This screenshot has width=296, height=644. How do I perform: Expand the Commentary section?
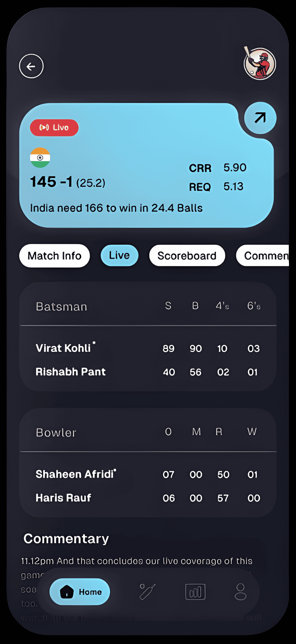pos(66,539)
